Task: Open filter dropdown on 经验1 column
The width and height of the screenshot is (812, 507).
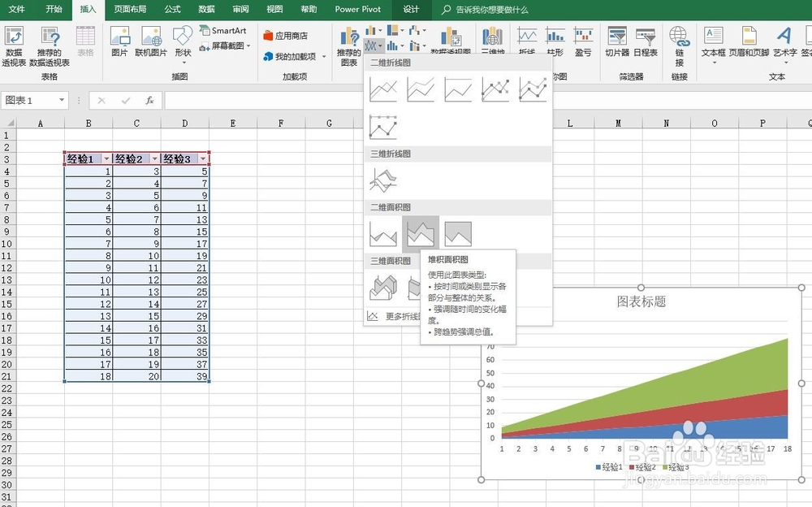Action: click(x=106, y=158)
